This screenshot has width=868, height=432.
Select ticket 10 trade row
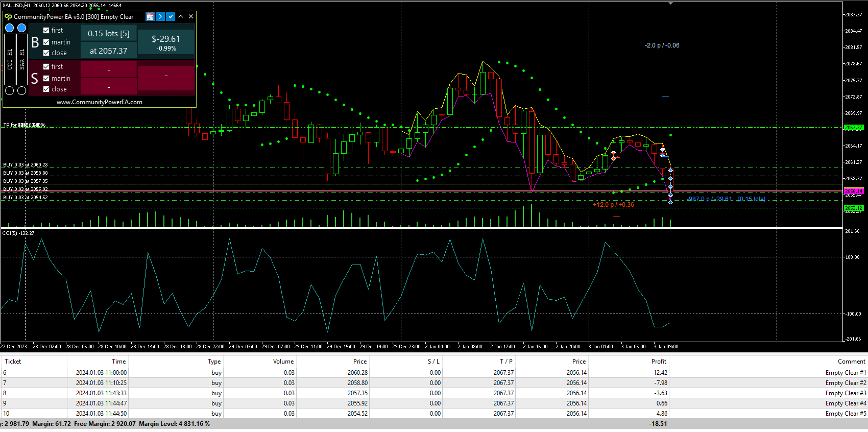[434, 414]
